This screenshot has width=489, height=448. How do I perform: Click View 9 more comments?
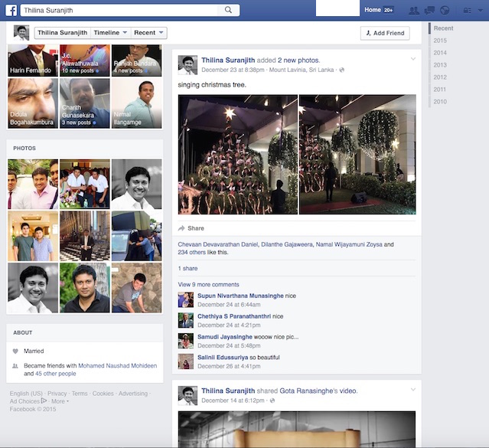[208, 285]
